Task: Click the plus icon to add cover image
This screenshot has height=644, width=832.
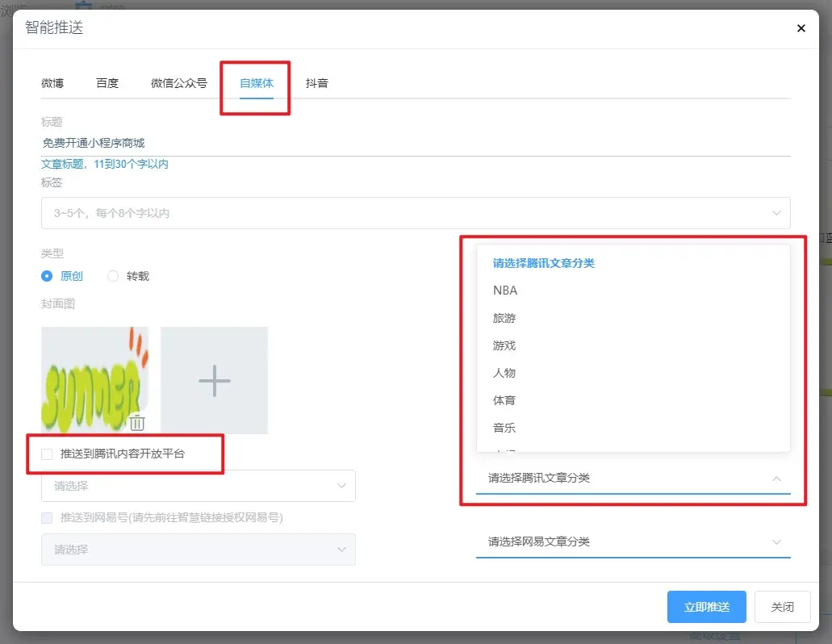Action: [214, 380]
